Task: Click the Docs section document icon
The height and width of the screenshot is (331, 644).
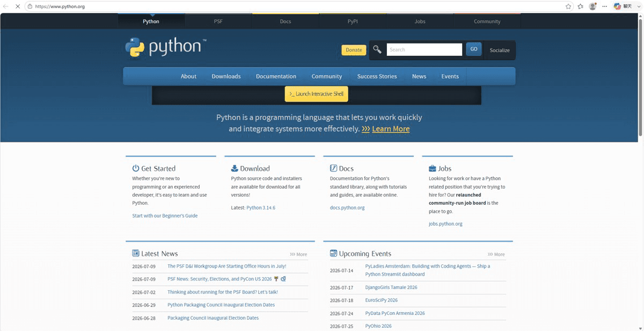Action: 333,168
